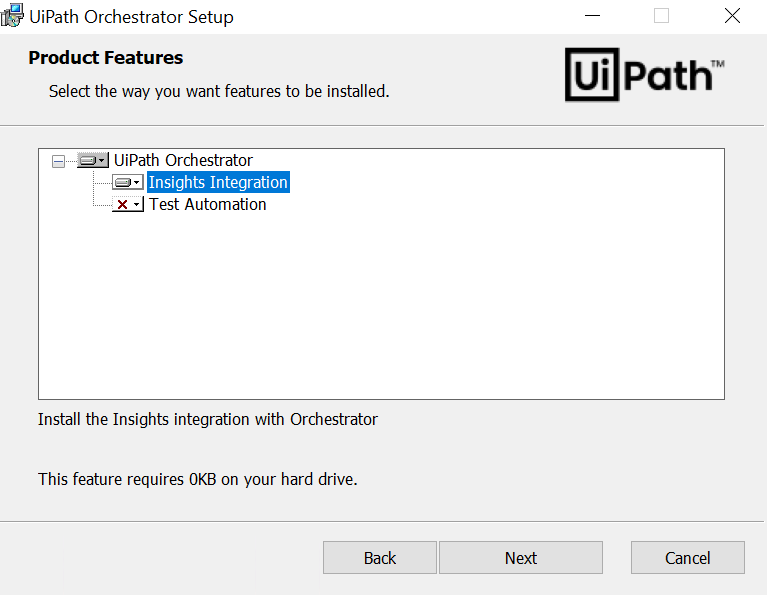
Task: Click 'Select the way you want features' text
Action: (x=219, y=91)
